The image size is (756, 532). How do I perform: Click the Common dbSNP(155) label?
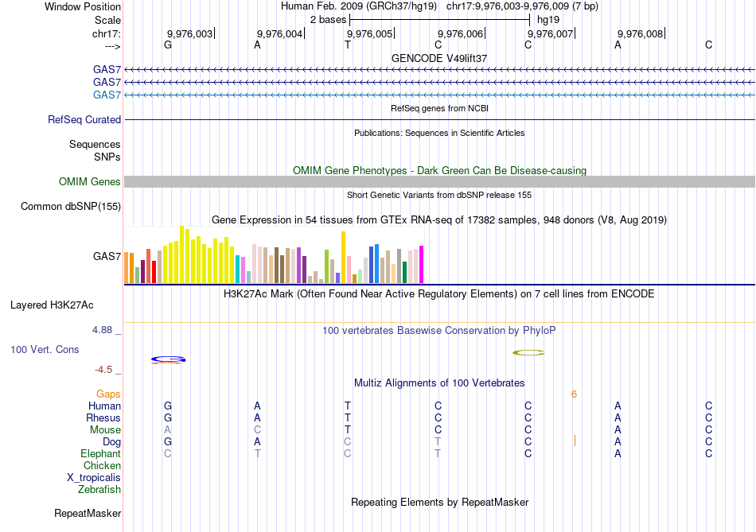[71, 206]
